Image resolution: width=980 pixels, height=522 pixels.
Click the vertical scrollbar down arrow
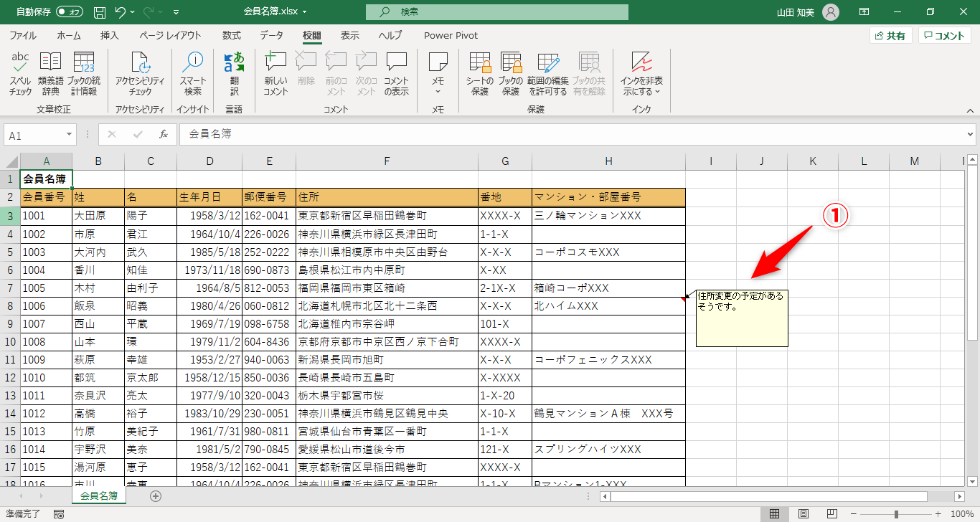click(x=973, y=481)
